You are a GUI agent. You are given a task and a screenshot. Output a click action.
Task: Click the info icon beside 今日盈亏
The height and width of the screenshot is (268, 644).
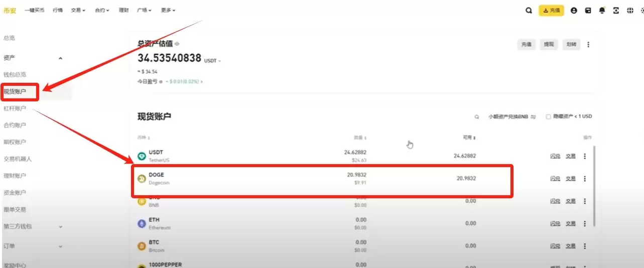pos(161,81)
